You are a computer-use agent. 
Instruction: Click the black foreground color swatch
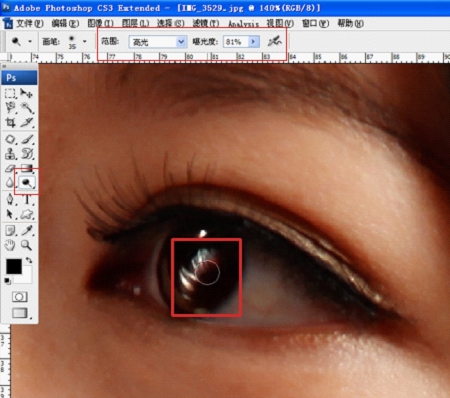[14, 266]
